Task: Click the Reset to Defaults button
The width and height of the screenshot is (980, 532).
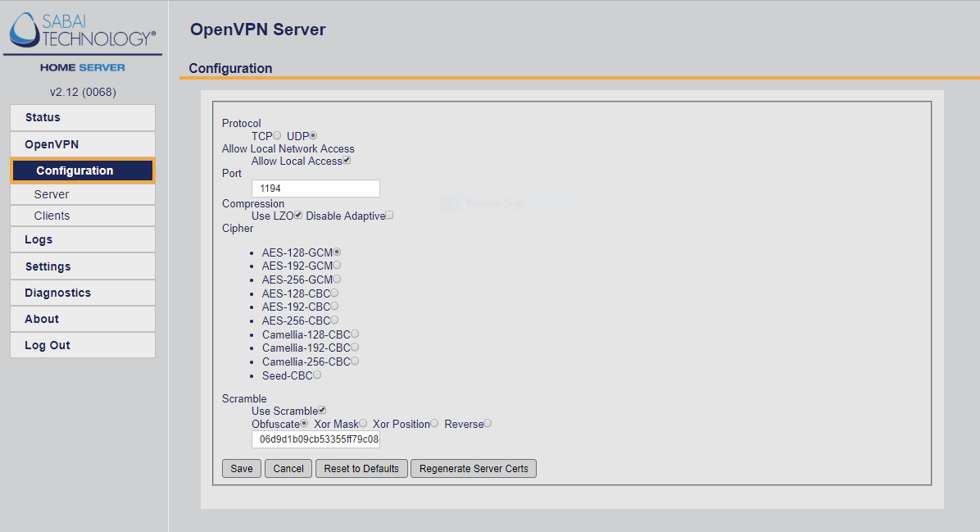Action: [x=361, y=469]
